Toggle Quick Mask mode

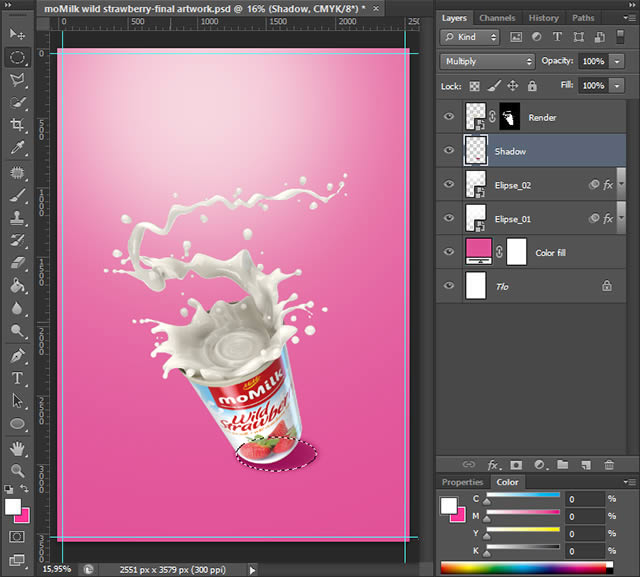coord(17,537)
